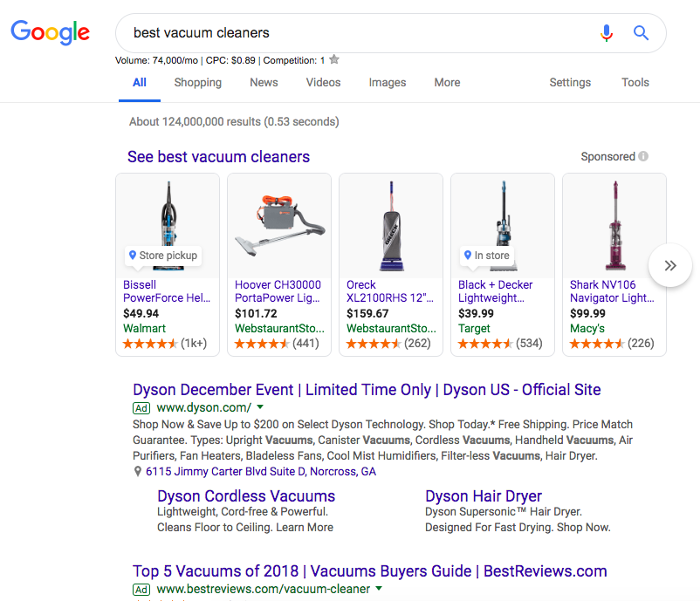Switch to the News tab

pos(264,83)
